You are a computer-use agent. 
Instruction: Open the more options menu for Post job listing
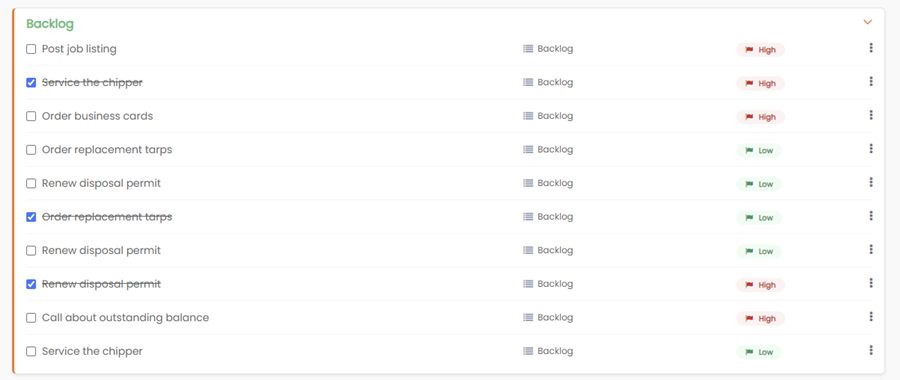(871, 48)
